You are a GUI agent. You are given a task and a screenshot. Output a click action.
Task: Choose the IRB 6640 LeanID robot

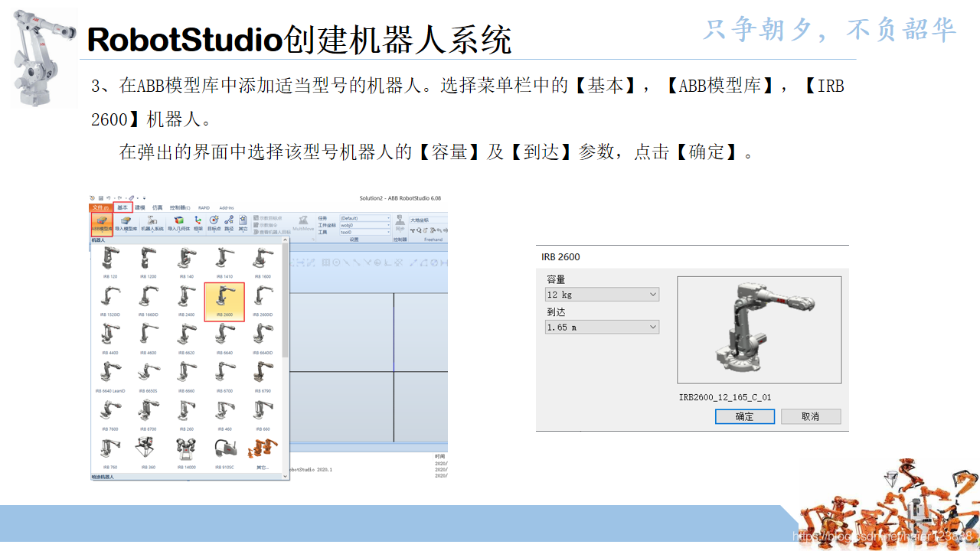click(109, 377)
